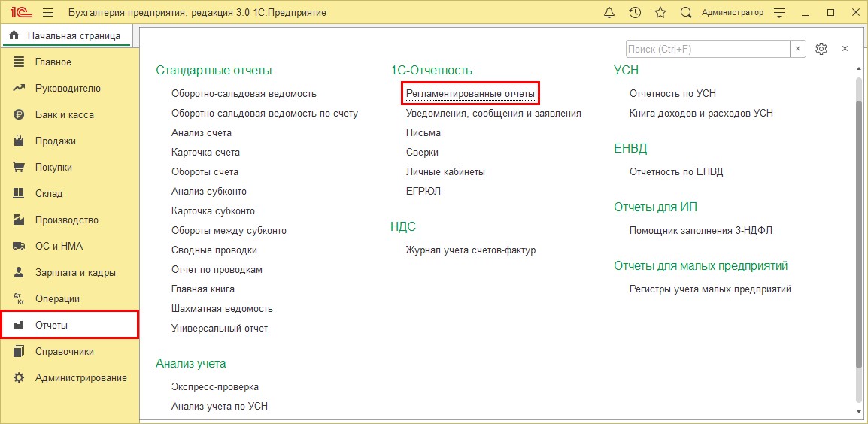Open Карточка субконто report

point(213,211)
